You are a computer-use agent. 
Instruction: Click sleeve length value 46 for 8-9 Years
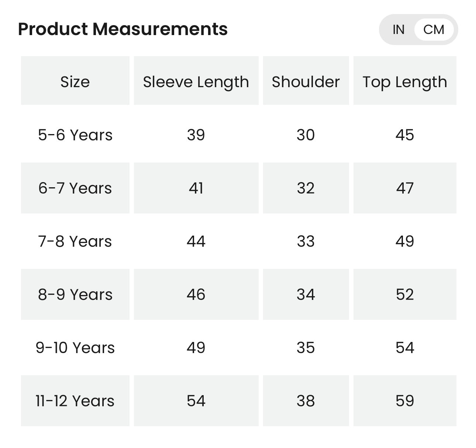point(196,294)
